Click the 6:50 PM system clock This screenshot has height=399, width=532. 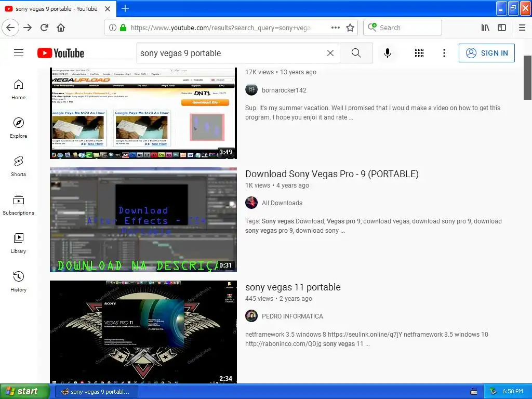[x=513, y=392]
